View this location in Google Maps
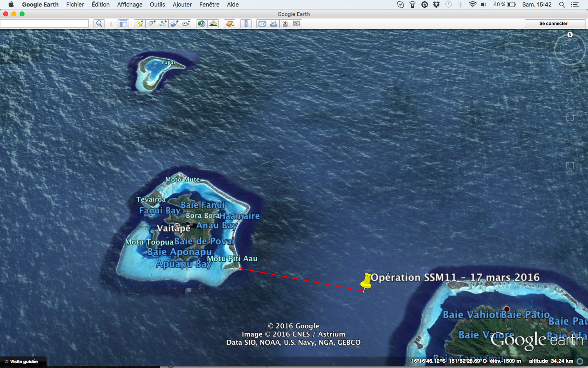 285,24
